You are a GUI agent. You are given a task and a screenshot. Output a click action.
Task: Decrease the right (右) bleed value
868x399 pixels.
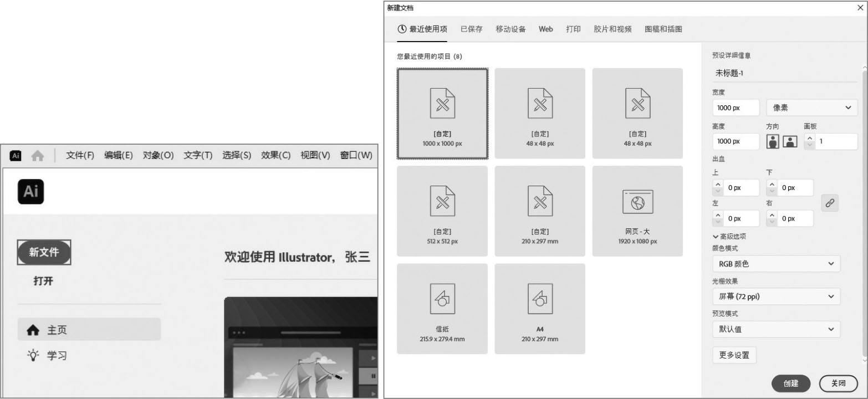[772, 222]
